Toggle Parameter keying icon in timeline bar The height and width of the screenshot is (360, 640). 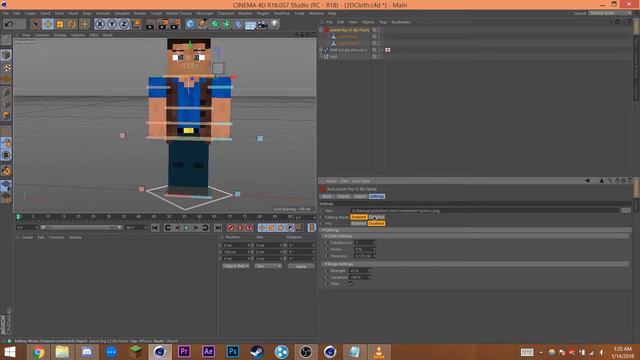[x=290, y=227]
